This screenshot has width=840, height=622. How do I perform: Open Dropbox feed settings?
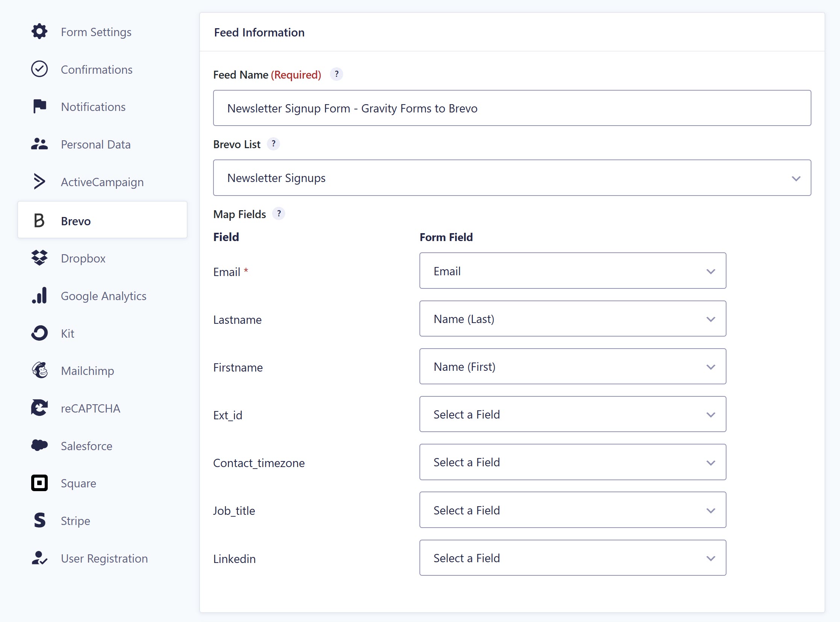pos(83,258)
